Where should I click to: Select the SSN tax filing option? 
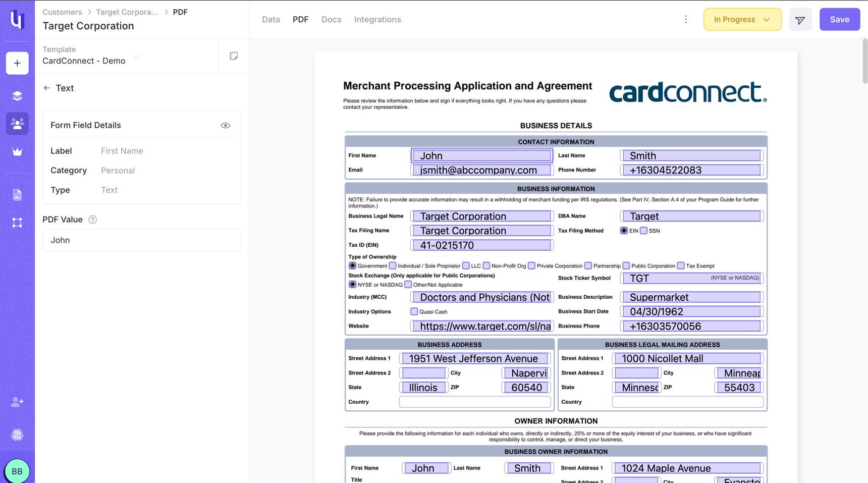[643, 231]
